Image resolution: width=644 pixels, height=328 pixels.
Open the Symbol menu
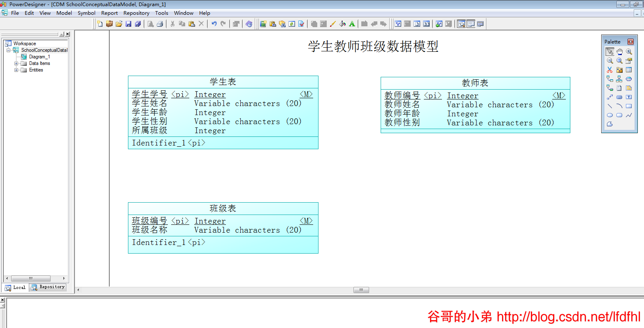tap(86, 13)
